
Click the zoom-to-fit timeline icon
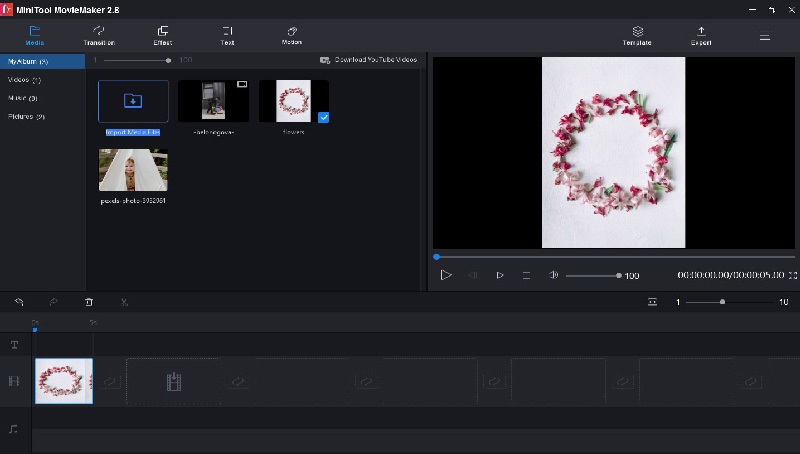[x=652, y=302]
